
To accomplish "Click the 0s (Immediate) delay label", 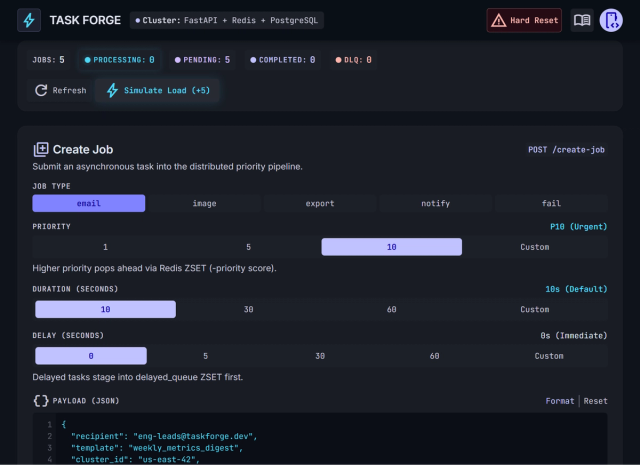I will [573, 336].
